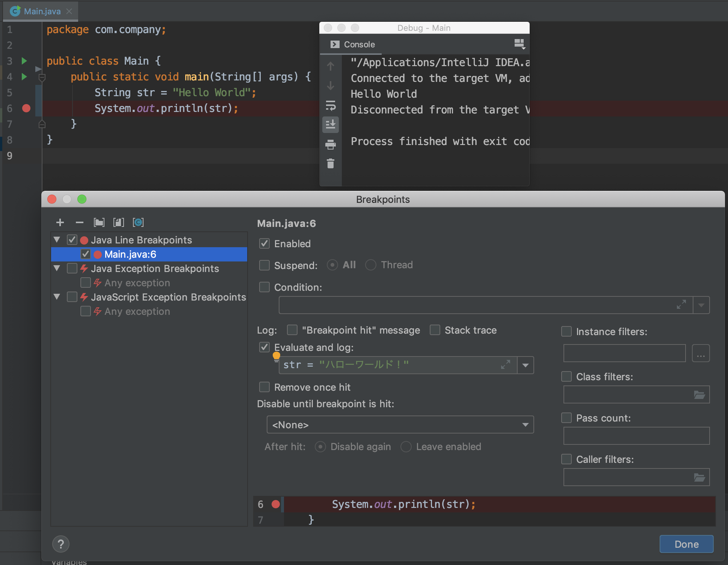The image size is (728, 565).
Task: Click the Pass count input field
Action: 636,436
